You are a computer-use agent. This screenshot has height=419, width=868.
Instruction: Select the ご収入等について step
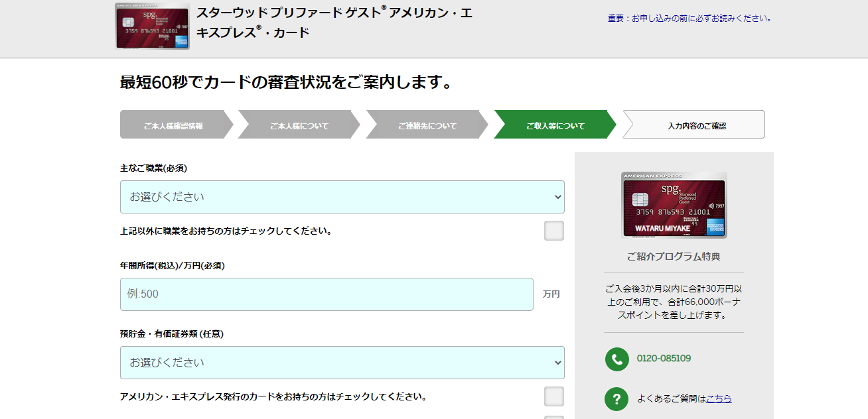[555, 125]
